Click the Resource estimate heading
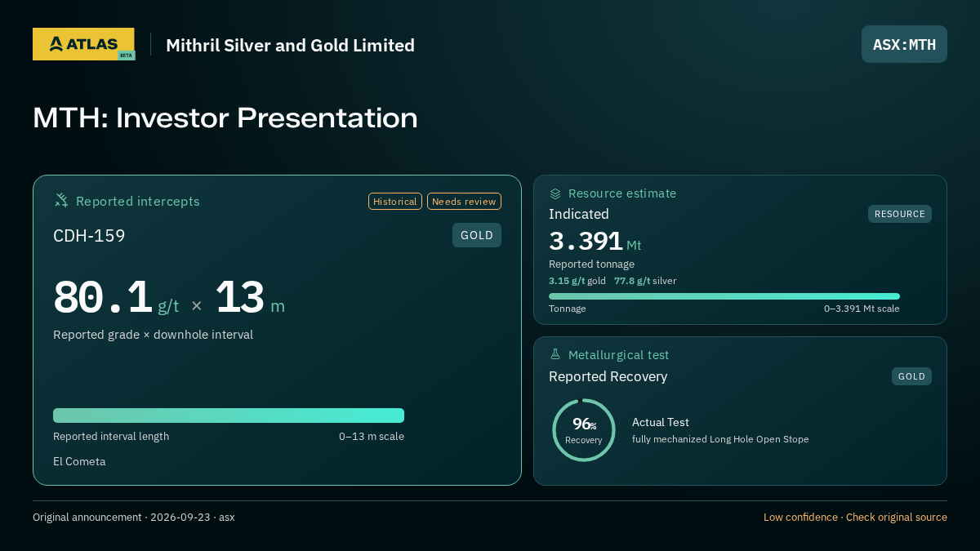This screenshot has width=980, height=551. [622, 193]
